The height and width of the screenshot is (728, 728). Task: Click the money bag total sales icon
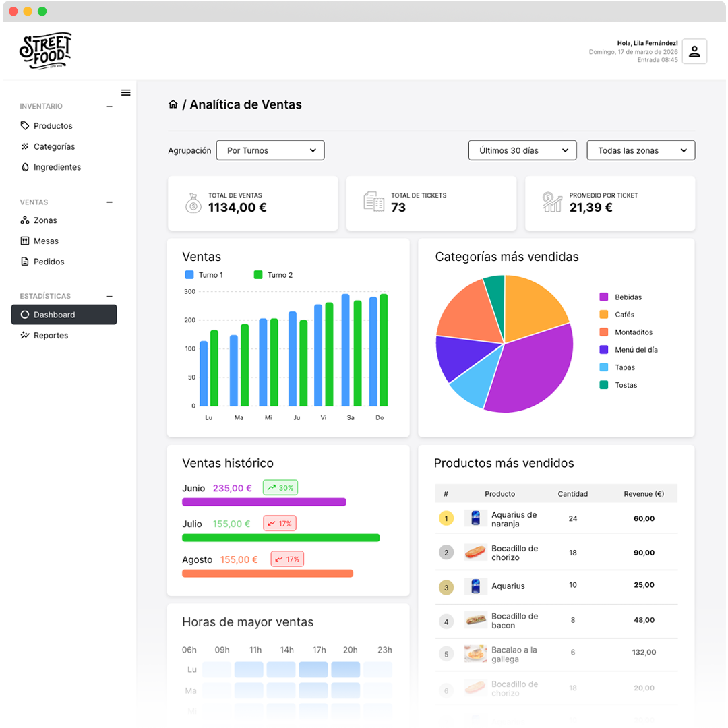tap(193, 202)
